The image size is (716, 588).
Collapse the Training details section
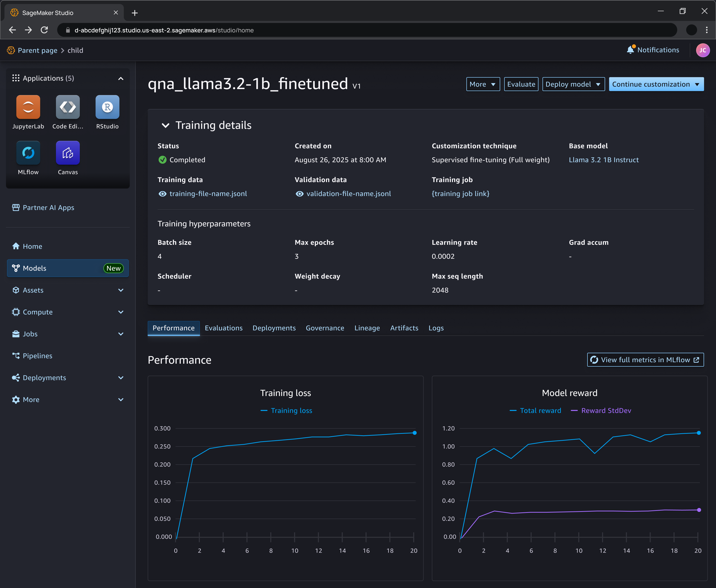coord(165,125)
